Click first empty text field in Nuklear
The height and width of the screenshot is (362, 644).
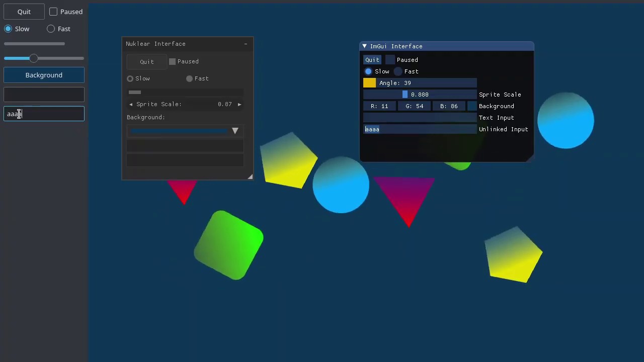coord(185,146)
